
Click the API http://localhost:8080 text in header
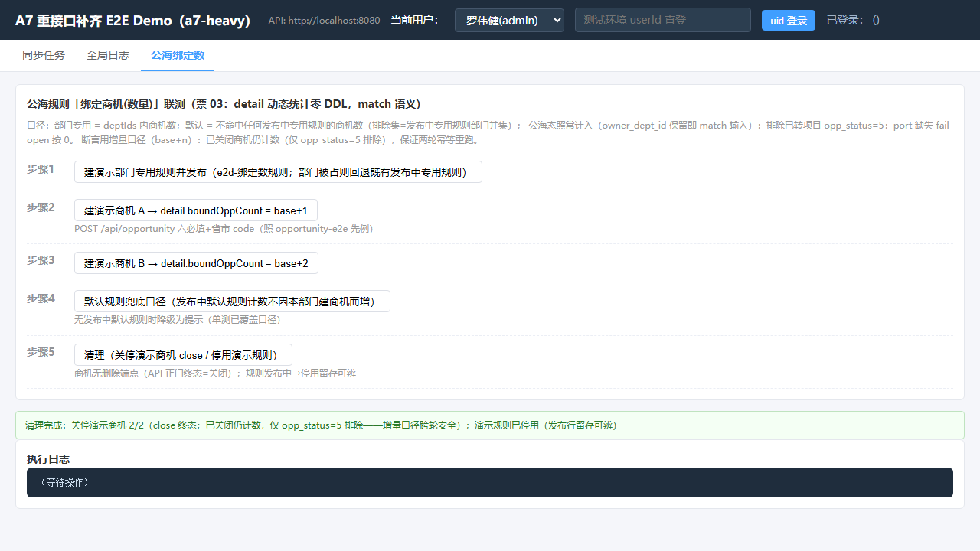(x=324, y=21)
